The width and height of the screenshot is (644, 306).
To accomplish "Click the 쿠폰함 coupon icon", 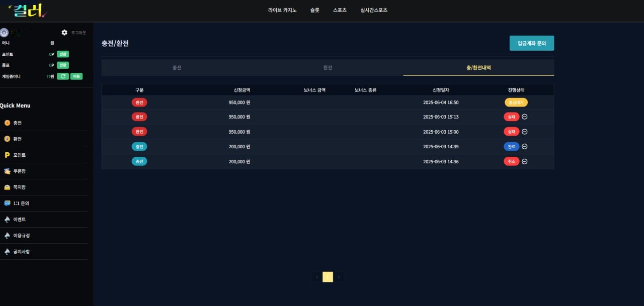I will [7, 171].
